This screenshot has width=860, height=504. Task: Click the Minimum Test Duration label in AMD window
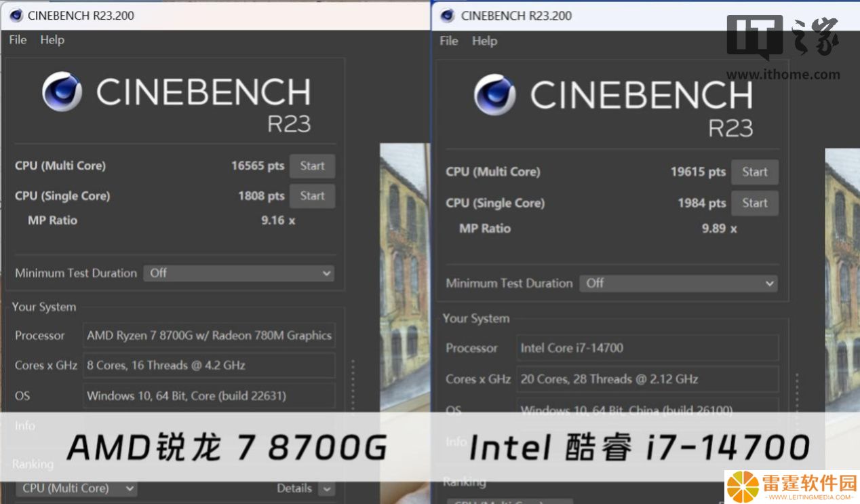click(76, 273)
